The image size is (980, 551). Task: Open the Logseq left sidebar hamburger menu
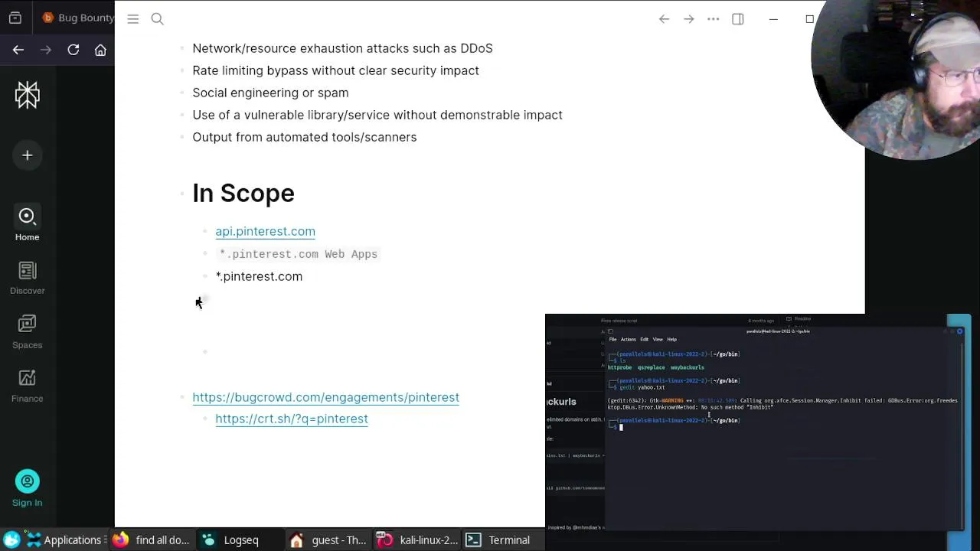coord(133,19)
